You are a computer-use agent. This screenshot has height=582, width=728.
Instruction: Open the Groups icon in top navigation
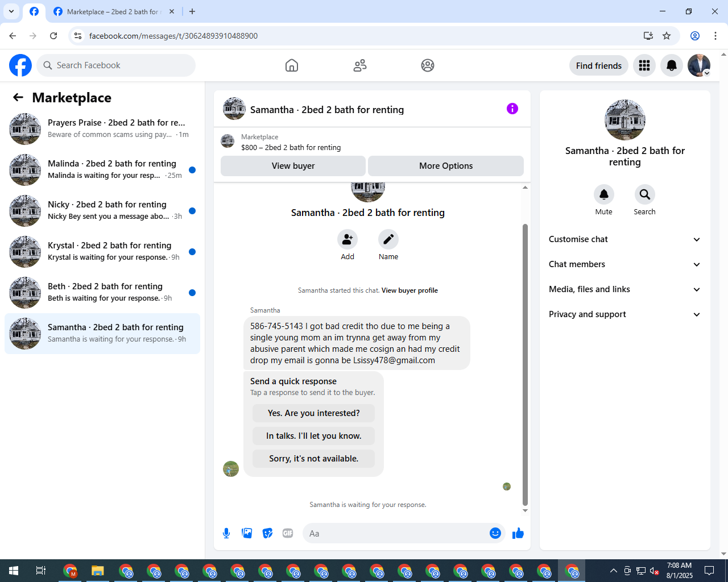[428, 65]
